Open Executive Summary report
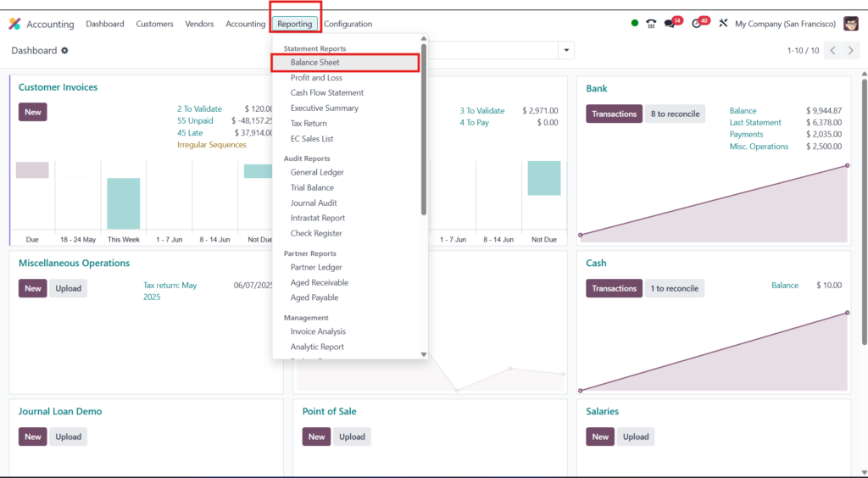 (324, 108)
